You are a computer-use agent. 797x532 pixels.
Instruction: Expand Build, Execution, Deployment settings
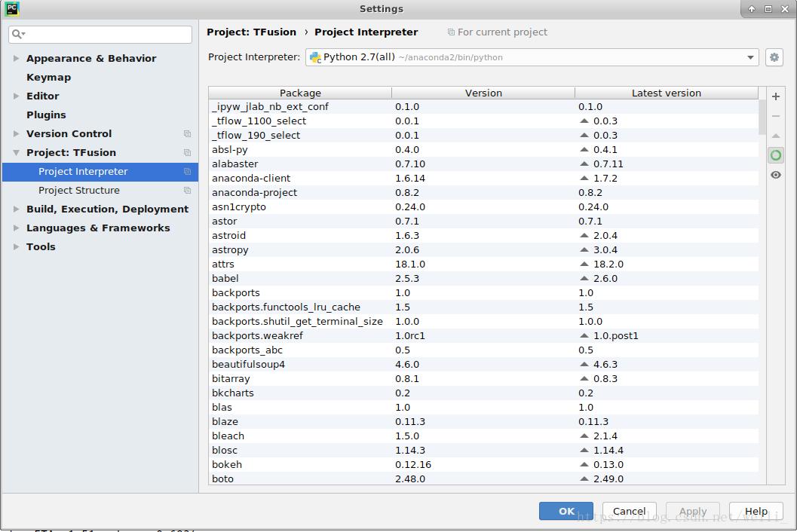click(17, 209)
